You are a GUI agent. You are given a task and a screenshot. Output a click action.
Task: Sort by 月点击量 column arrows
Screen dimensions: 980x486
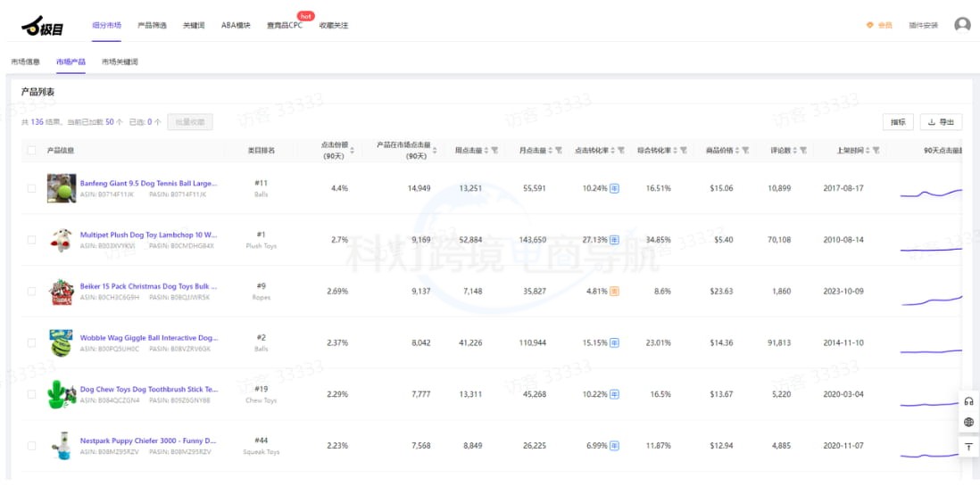[x=550, y=151]
